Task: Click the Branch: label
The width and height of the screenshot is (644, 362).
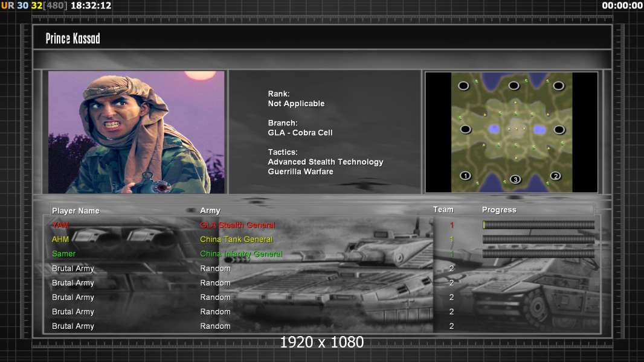Action: click(283, 123)
